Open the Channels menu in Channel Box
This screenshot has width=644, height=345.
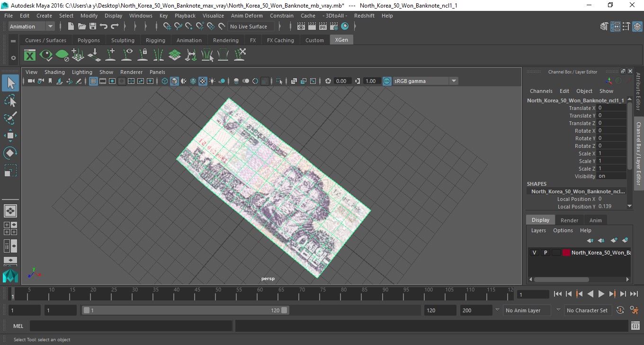(541, 91)
